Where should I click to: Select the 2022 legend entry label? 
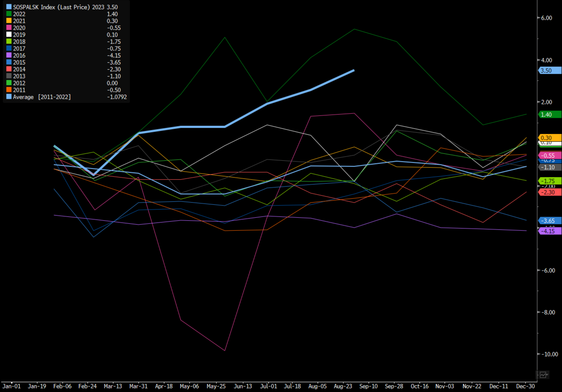[19, 14]
